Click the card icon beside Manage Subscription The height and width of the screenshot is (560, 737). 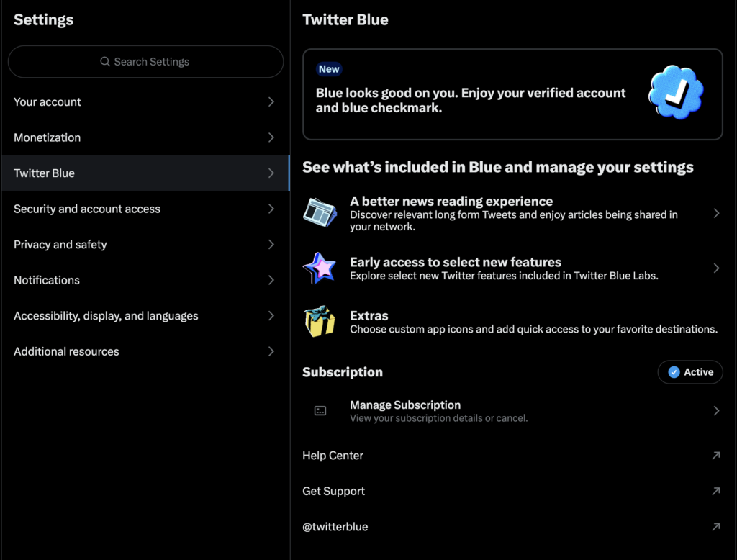click(320, 411)
